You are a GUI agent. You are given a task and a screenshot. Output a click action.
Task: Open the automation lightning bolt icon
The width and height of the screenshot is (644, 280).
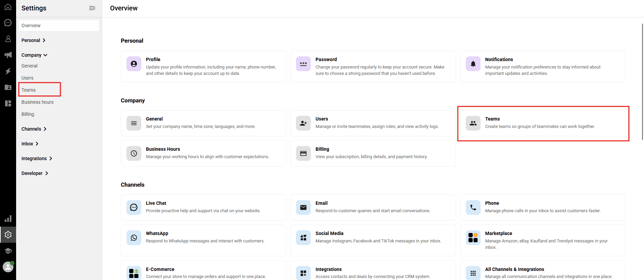(x=8, y=71)
